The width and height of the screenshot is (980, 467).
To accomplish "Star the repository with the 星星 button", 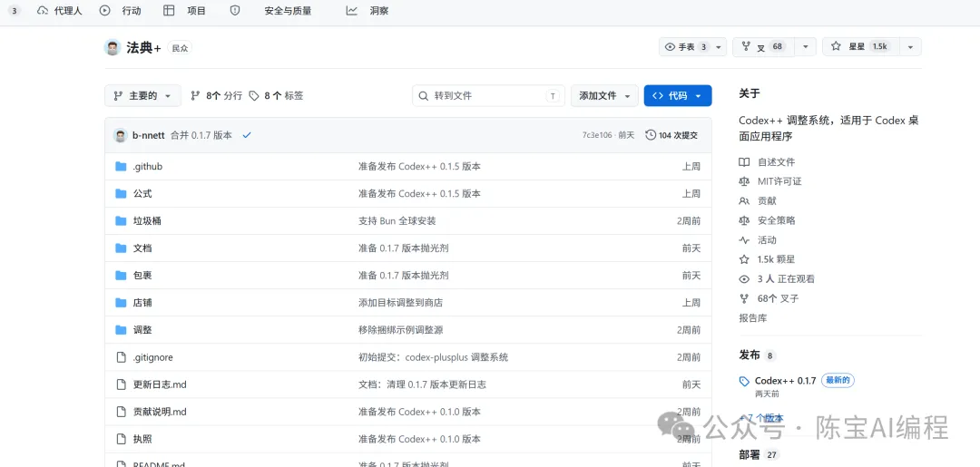I will pos(860,47).
